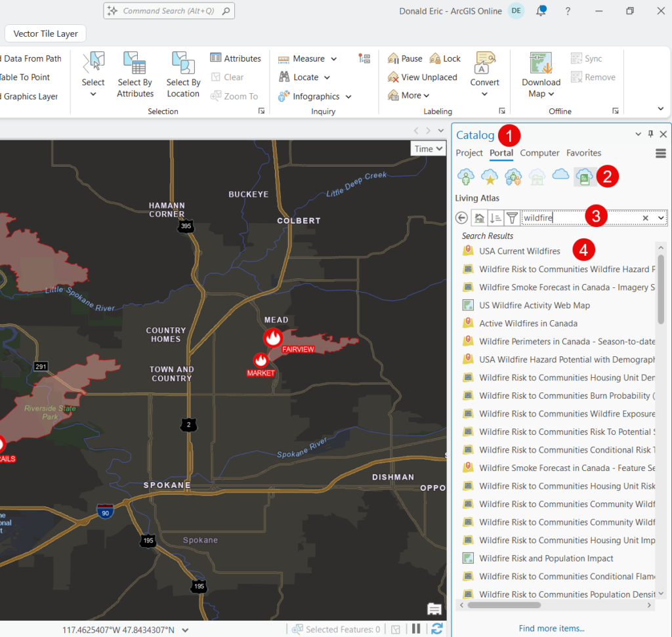Open the Attributes pane

(236, 58)
